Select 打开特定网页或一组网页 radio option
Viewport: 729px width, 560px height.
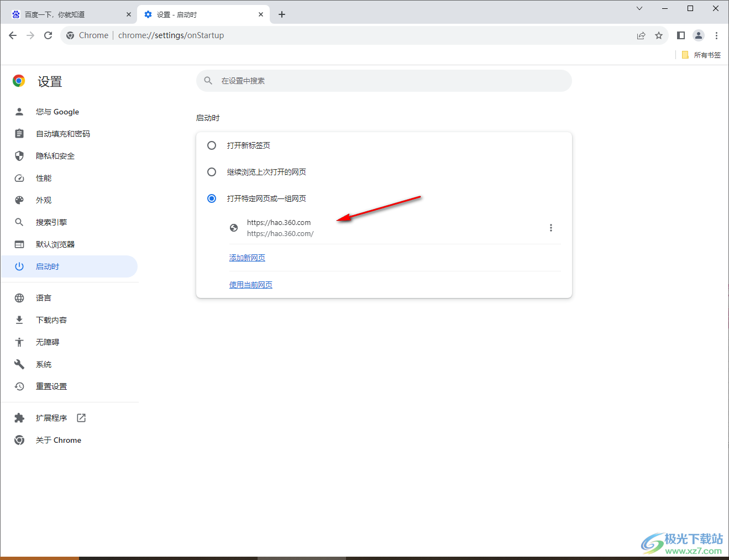point(212,198)
